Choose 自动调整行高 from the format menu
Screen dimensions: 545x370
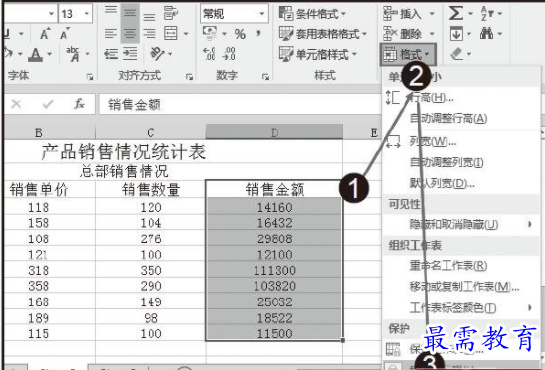448,118
